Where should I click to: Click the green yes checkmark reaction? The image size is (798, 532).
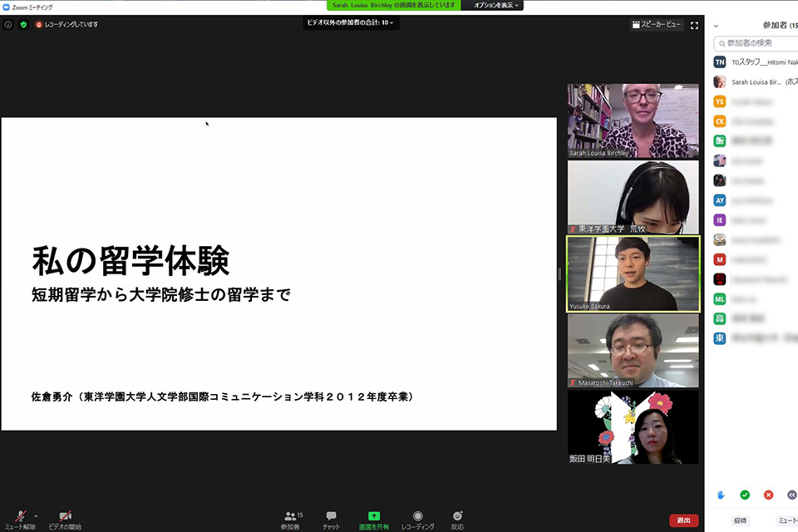tap(745, 495)
